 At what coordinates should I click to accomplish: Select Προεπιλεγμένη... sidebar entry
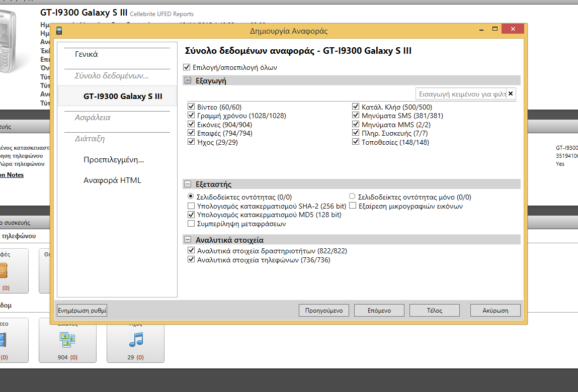(114, 159)
